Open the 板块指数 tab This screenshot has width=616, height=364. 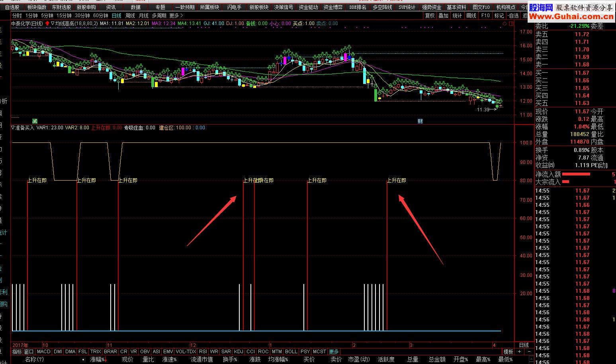coord(37,7)
